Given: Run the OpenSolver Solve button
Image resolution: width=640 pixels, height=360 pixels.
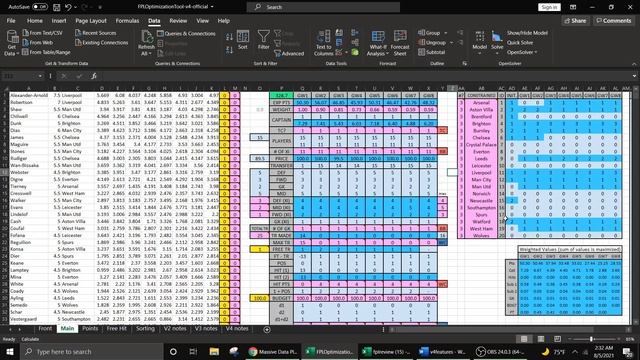Looking at the screenshot, I should click(x=497, y=40).
